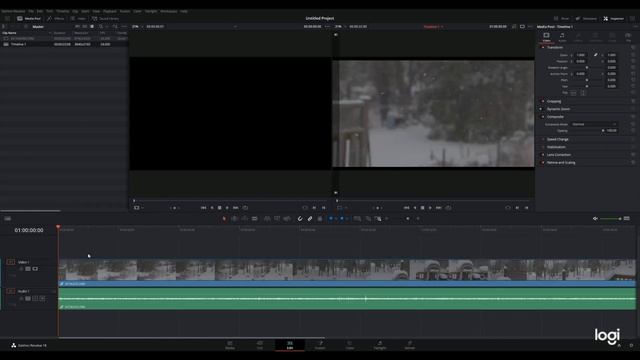Screen dimensions: 640x360
Task: Switch to the Audio tab in Inspector
Action: click(562, 37)
